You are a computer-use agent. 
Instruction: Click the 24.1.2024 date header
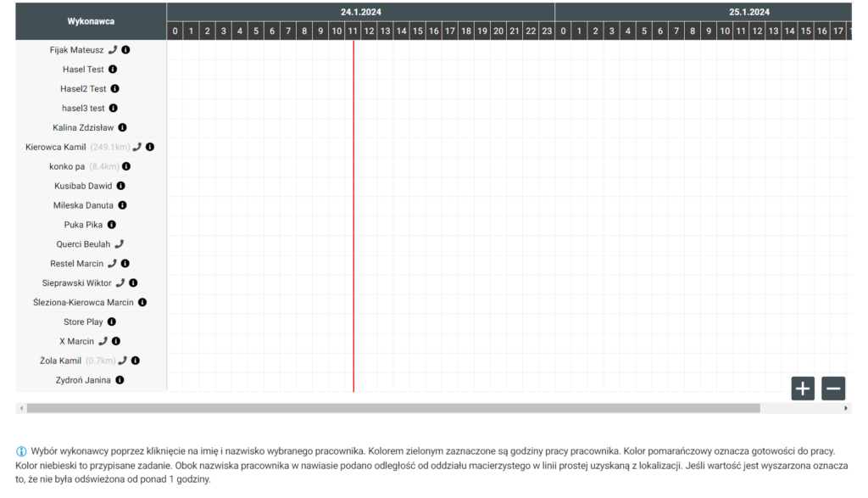point(360,12)
